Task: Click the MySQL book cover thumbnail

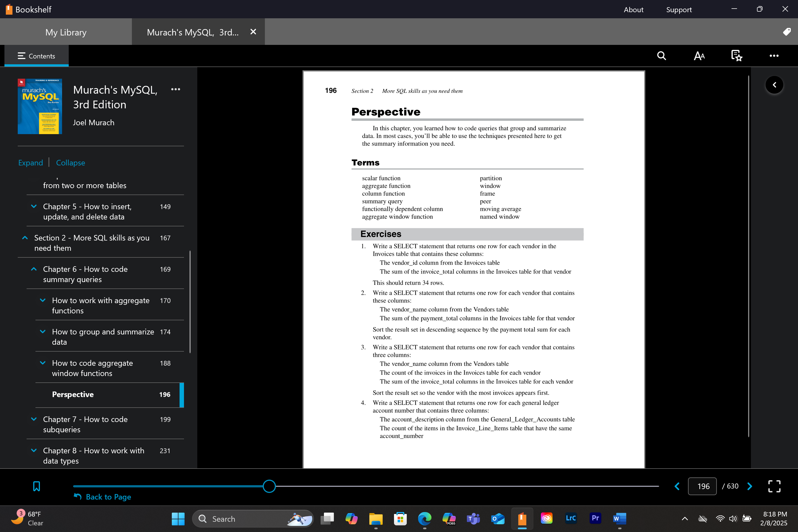Action: tap(40, 106)
